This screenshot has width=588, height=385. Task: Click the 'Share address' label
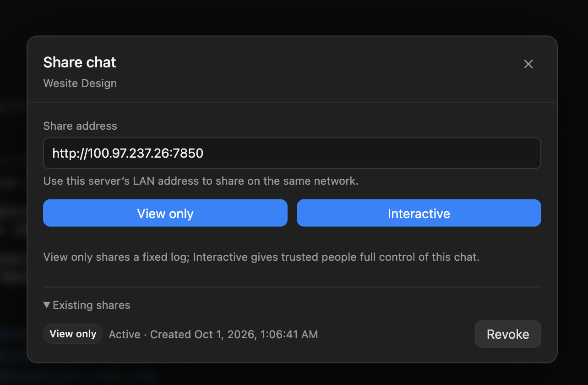80,126
